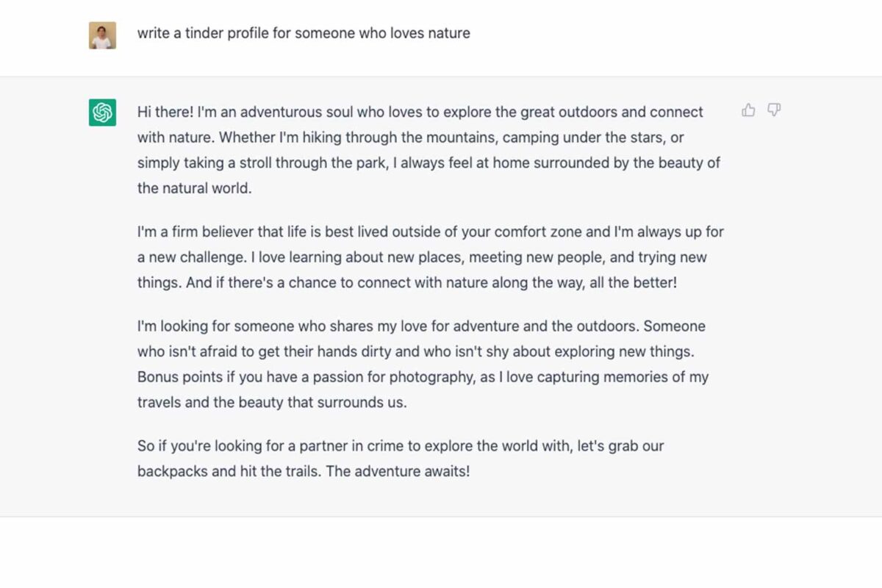Click the phrase "all the better!"

pyautogui.click(x=633, y=282)
